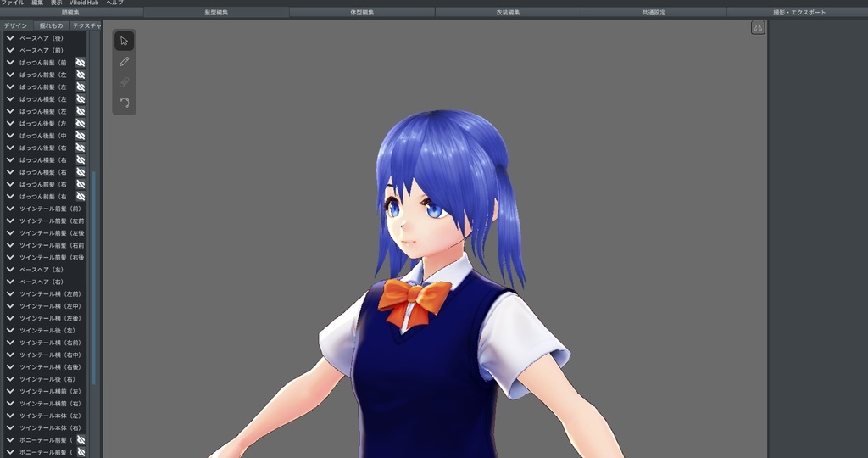Select the arrow selection tool
Image resolution: width=868 pixels, height=458 pixels.
[124, 41]
